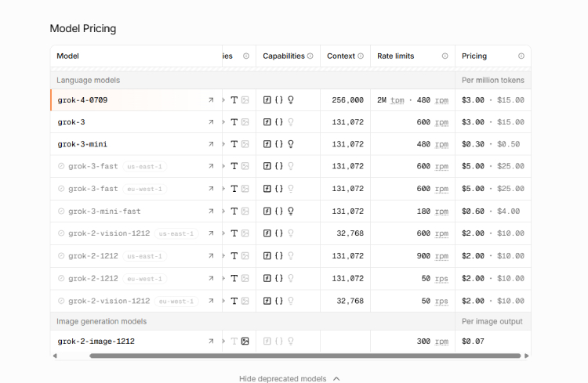Image resolution: width=588 pixels, height=383 pixels.
Task: Click the Context column header
Action: point(341,56)
